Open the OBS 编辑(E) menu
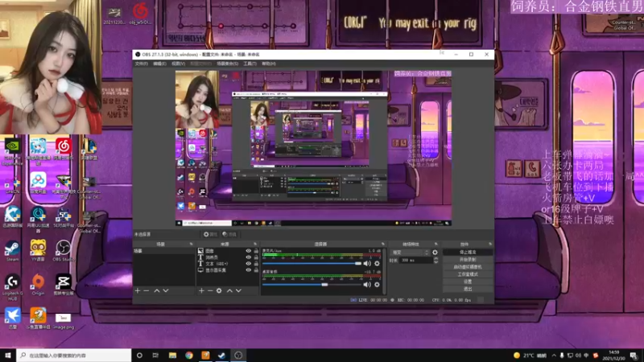Image resolution: width=644 pixels, height=362 pixels. tap(159, 64)
